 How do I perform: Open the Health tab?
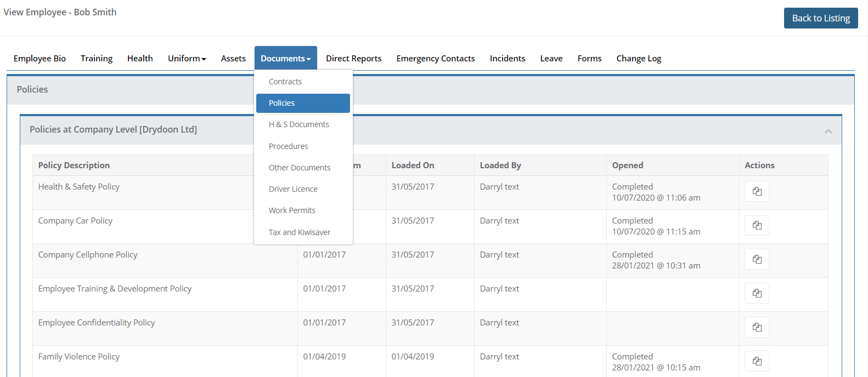coord(140,59)
